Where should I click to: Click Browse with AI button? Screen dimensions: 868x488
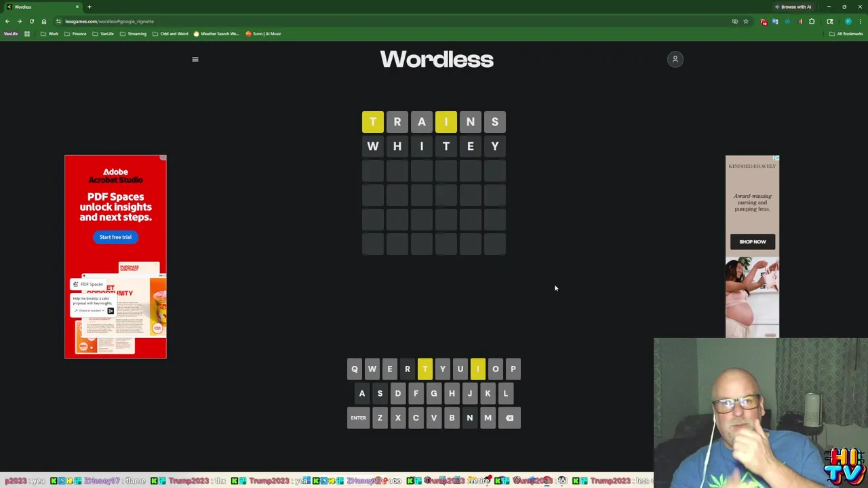pyautogui.click(x=793, y=7)
